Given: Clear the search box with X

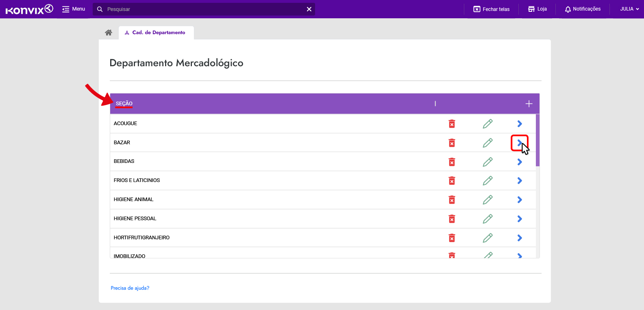Looking at the screenshot, I should click(x=309, y=9).
